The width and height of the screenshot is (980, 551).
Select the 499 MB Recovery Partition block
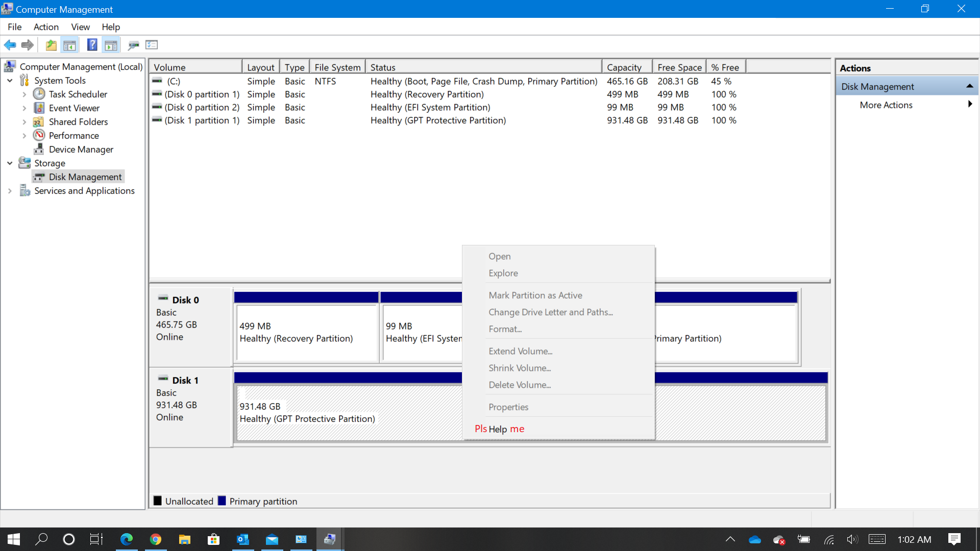[x=306, y=328]
